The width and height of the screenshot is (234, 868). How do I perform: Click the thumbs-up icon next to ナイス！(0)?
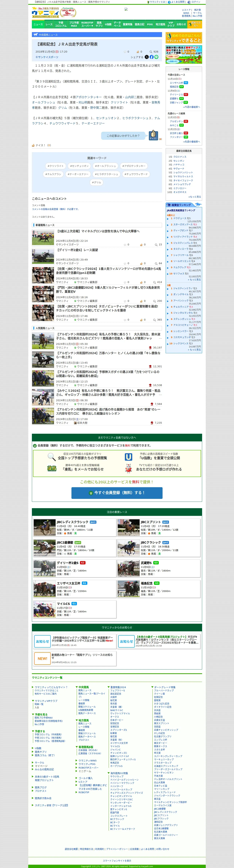[33, 145]
